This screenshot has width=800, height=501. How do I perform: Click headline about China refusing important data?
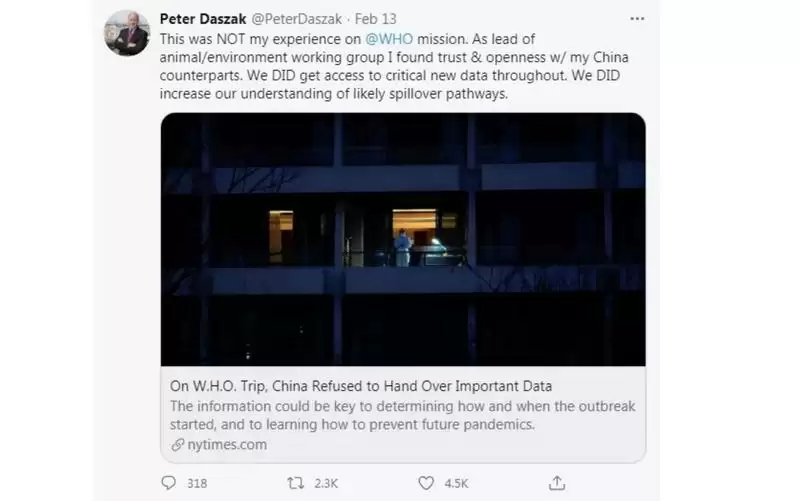pos(361,386)
